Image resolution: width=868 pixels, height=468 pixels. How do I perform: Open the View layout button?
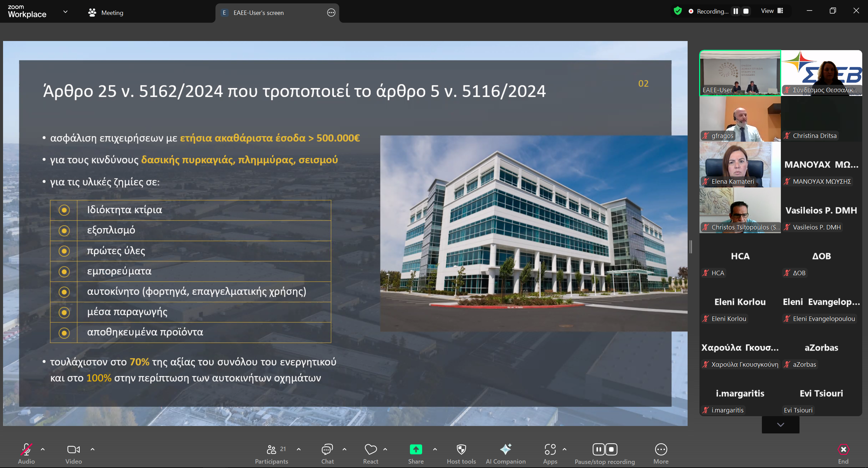772,11
